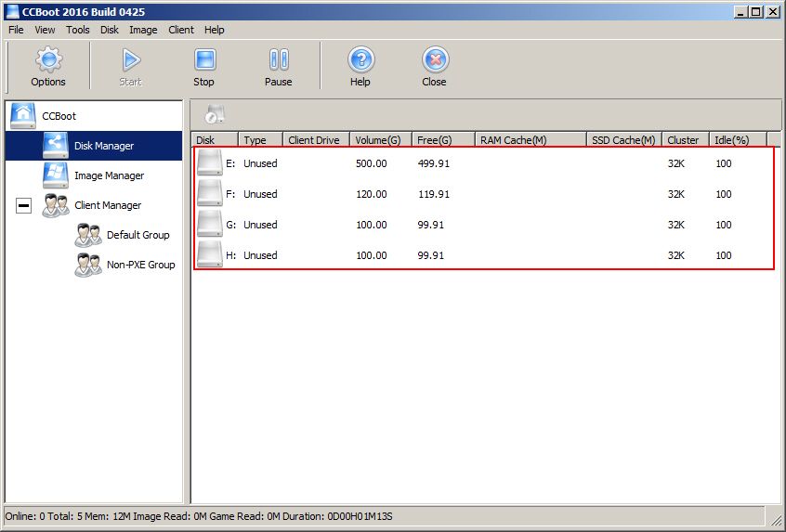
Task: Open the Help menu
Action: 214,30
